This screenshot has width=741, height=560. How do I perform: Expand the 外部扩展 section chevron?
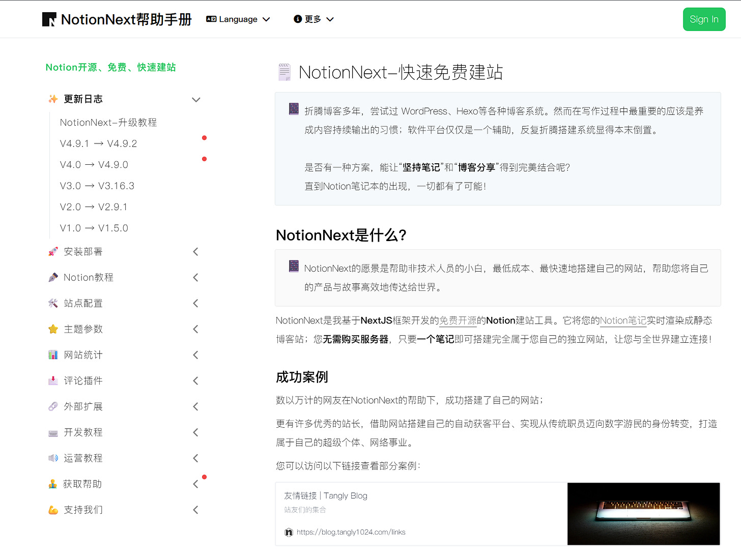(x=196, y=406)
